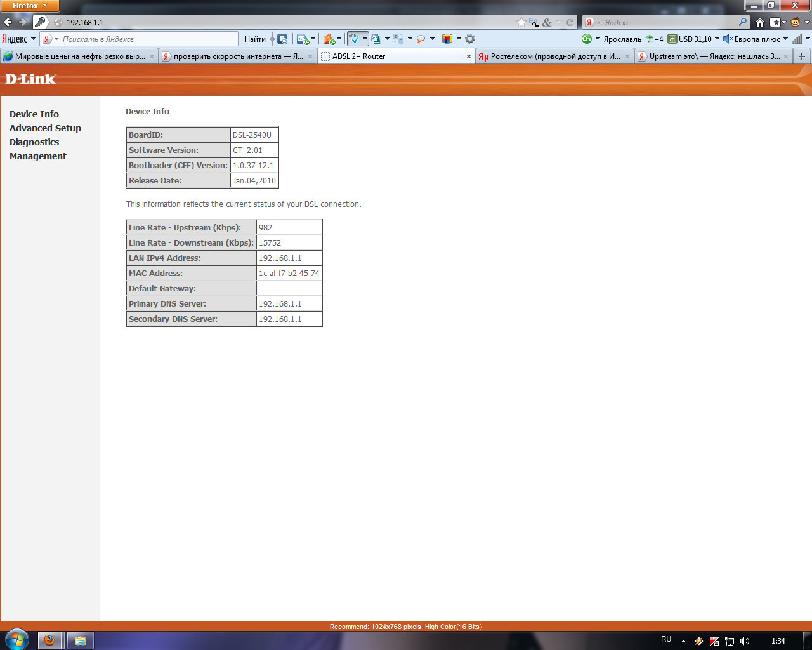Go to the Management section
812x650 pixels.
tap(38, 156)
